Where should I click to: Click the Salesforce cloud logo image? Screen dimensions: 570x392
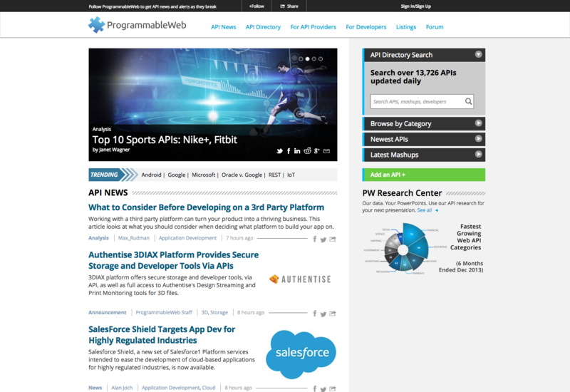(301, 354)
